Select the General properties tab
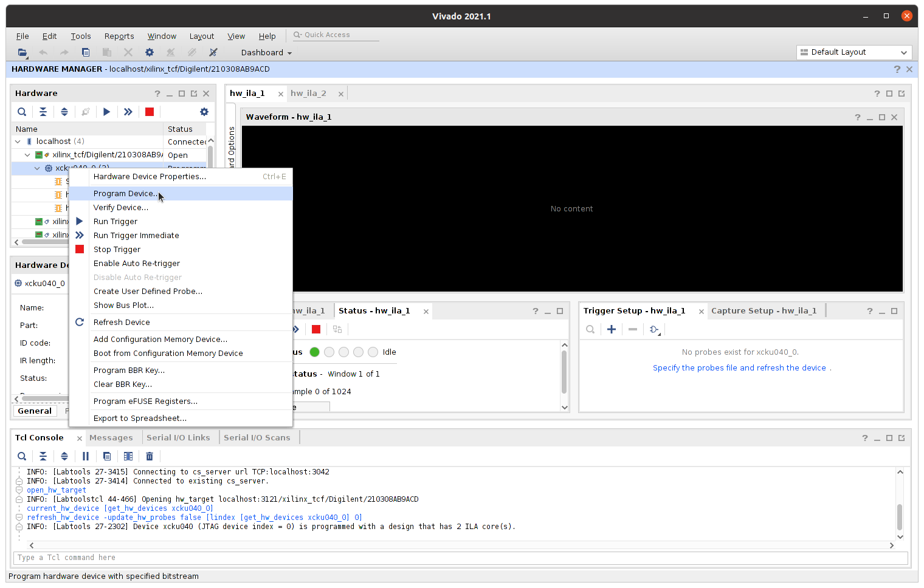 (35, 411)
